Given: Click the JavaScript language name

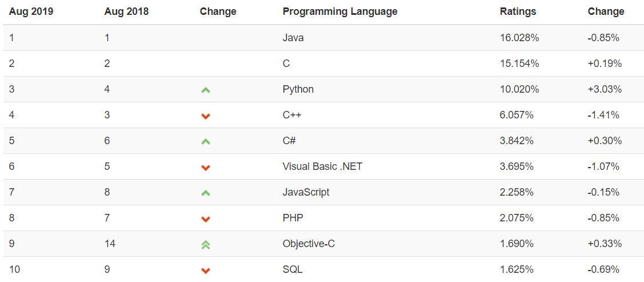Looking at the screenshot, I should [x=306, y=192].
